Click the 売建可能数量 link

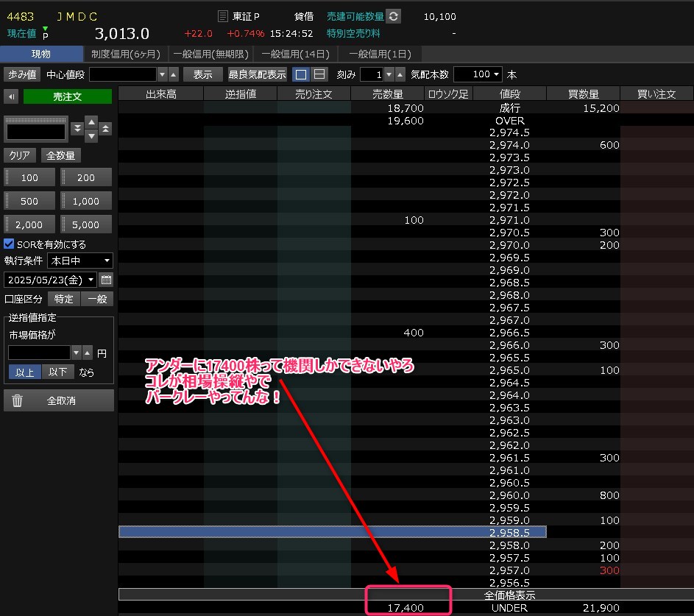pos(355,16)
